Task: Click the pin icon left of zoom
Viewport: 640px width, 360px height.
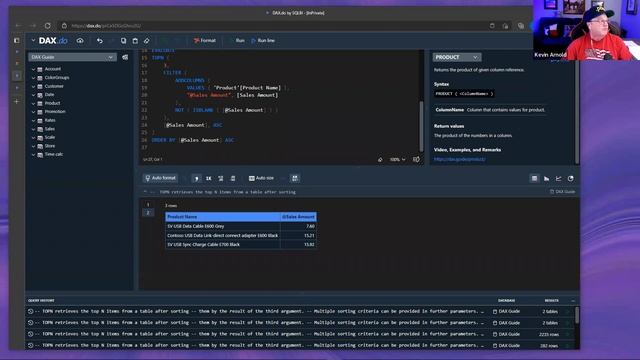Action: click(380, 159)
